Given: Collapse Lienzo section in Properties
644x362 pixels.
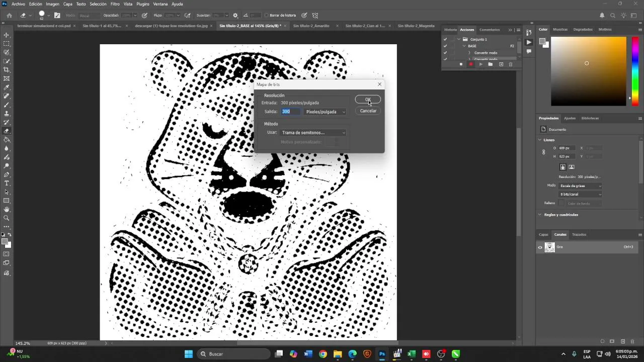Looking at the screenshot, I should click(x=540, y=140).
